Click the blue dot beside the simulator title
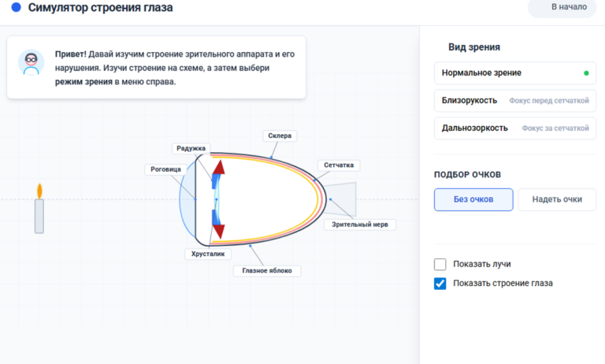The width and height of the screenshot is (605, 364). 17,7
